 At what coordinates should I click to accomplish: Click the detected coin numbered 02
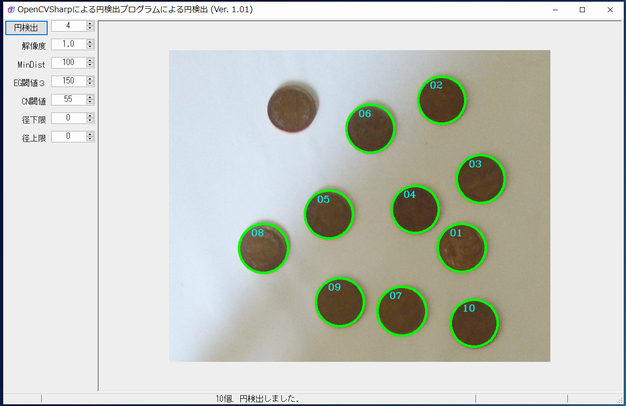click(x=442, y=100)
